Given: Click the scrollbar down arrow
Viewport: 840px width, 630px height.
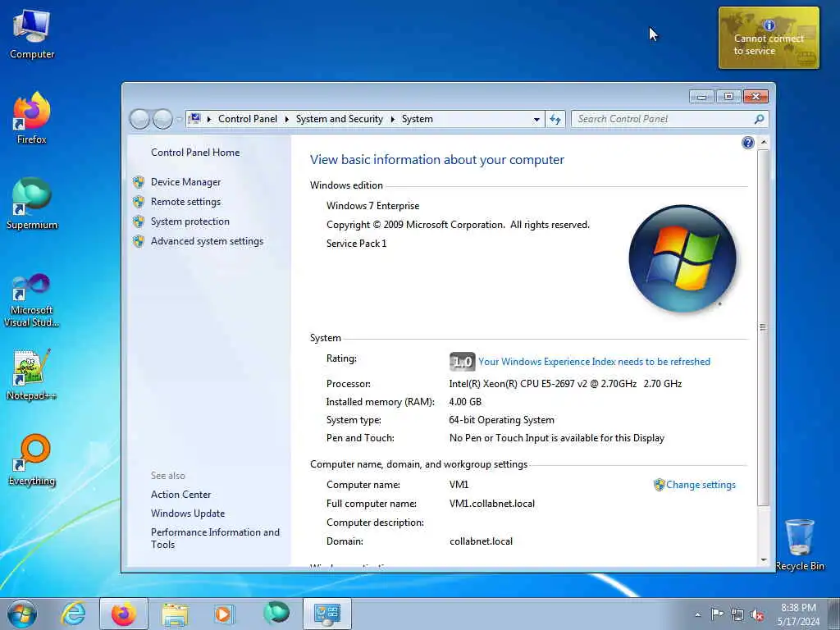Looking at the screenshot, I should (x=764, y=559).
